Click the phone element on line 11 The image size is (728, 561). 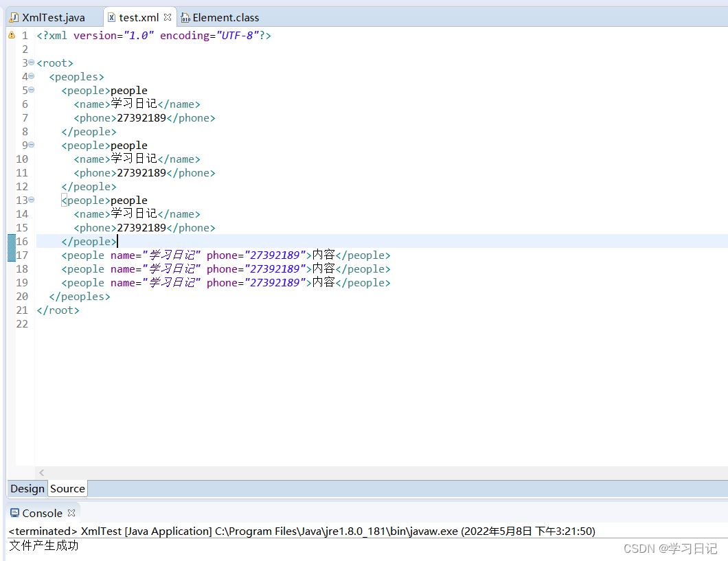pos(144,172)
